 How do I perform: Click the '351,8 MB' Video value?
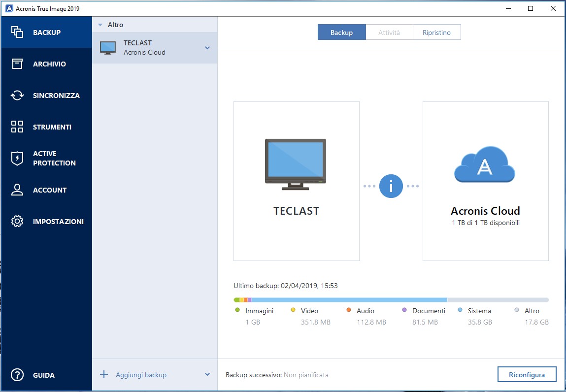click(316, 322)
